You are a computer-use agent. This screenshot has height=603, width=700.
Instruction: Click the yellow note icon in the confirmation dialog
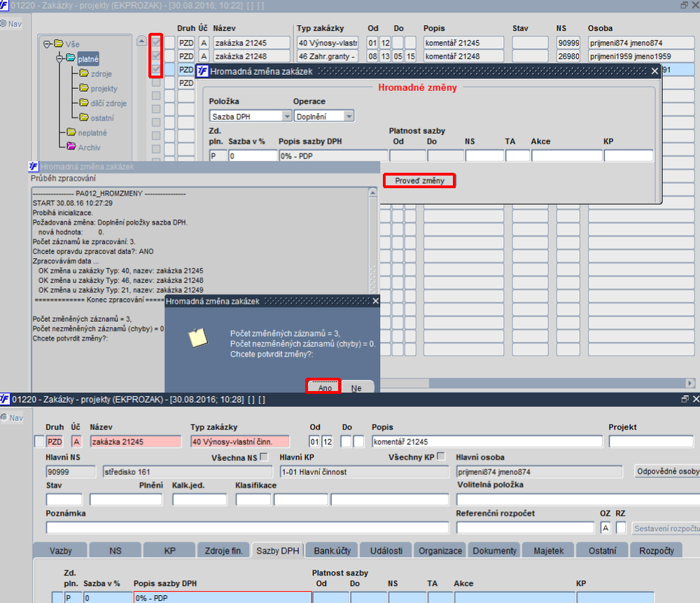(198, 337)
